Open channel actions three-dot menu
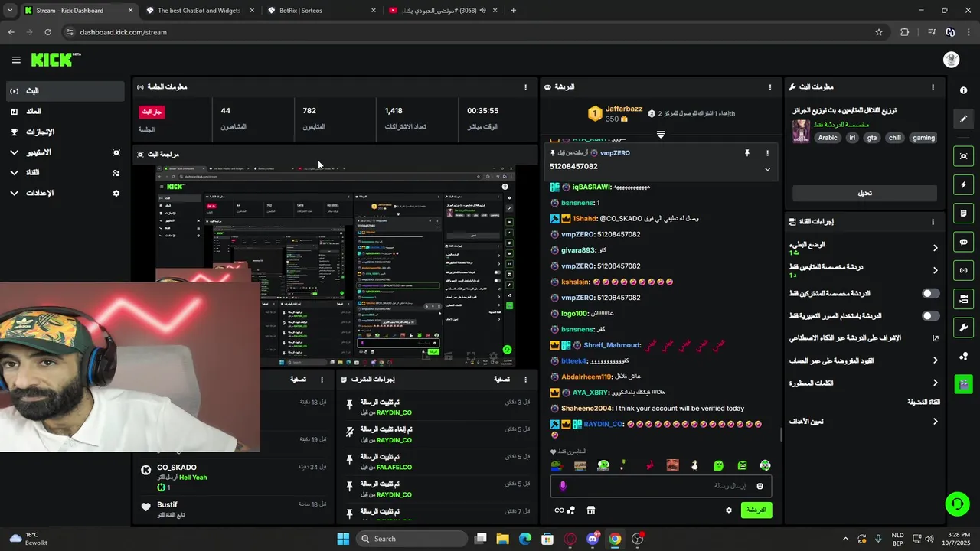The image size is (980, 551). (933, 222)
